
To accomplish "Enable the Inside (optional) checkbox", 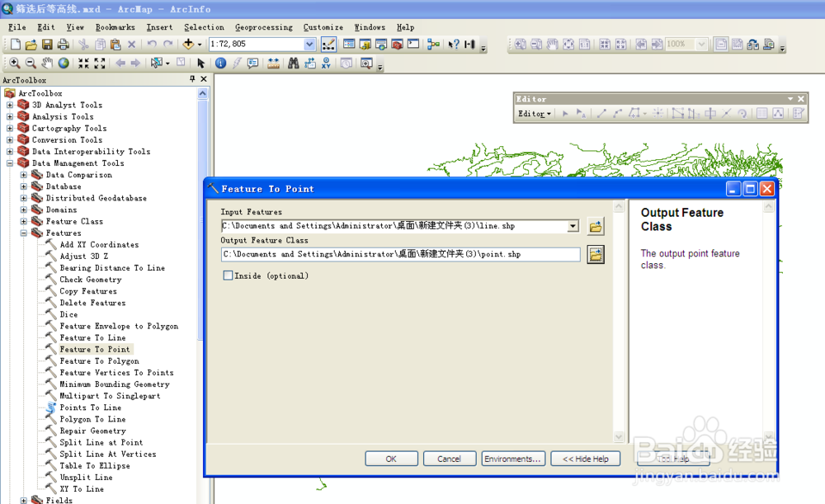I will pyautogui.click(x=228, y=276).
